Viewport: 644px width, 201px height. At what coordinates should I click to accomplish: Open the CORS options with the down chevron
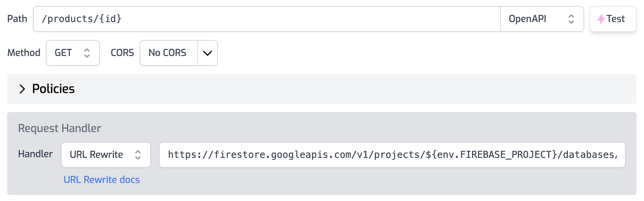pyautogui.click(x=207, y=53)
